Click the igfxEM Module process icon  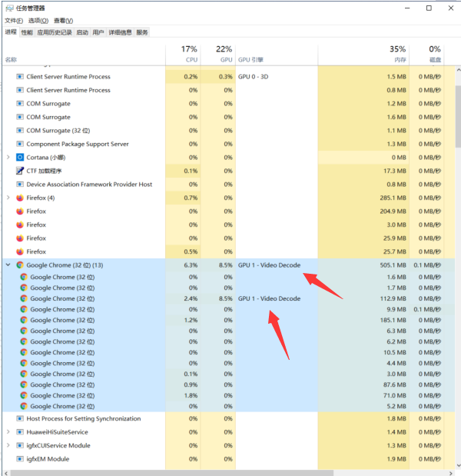(x=20, y=459)
